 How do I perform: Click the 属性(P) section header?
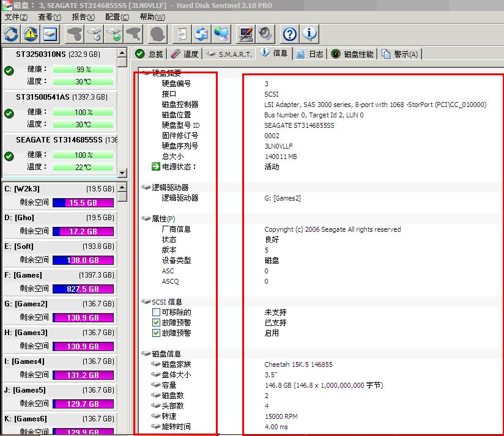tap(163, 218)
